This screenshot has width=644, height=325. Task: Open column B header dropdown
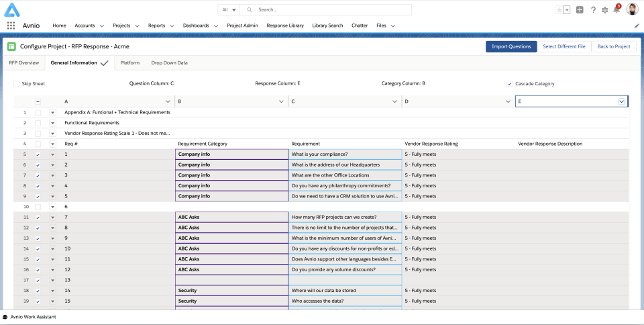tap(281, 101)
